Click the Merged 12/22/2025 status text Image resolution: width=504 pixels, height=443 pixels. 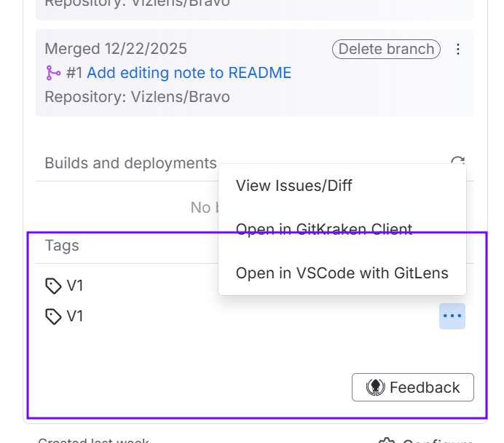click(116, 49)
